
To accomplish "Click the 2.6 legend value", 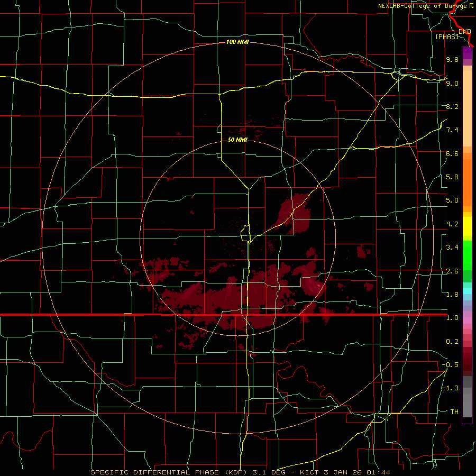I will [452, 271].
